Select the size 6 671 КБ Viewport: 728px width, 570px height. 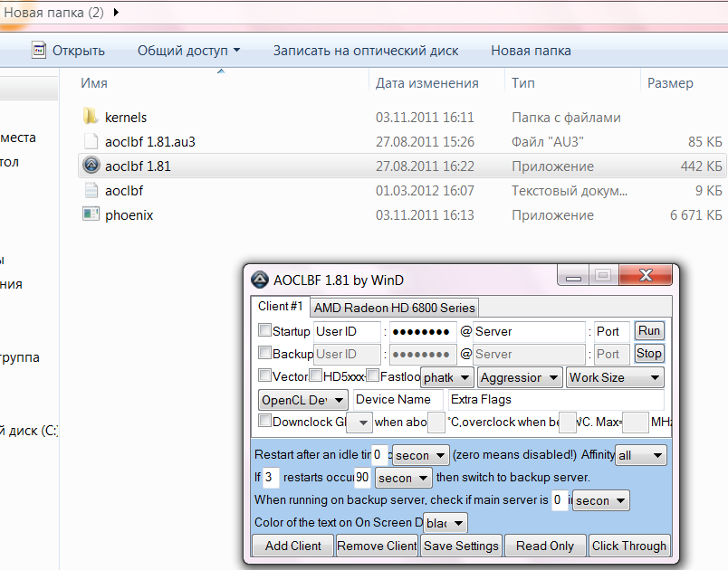(x=695, y=215)
